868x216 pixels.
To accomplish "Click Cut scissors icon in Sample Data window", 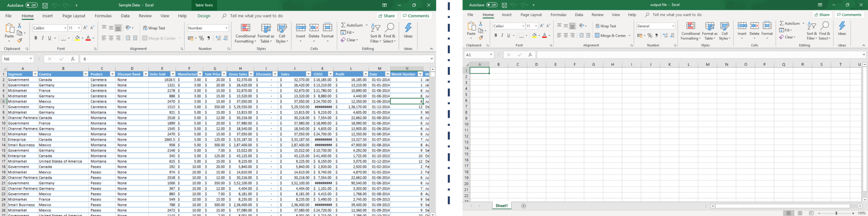I will [x=19, y=25].
